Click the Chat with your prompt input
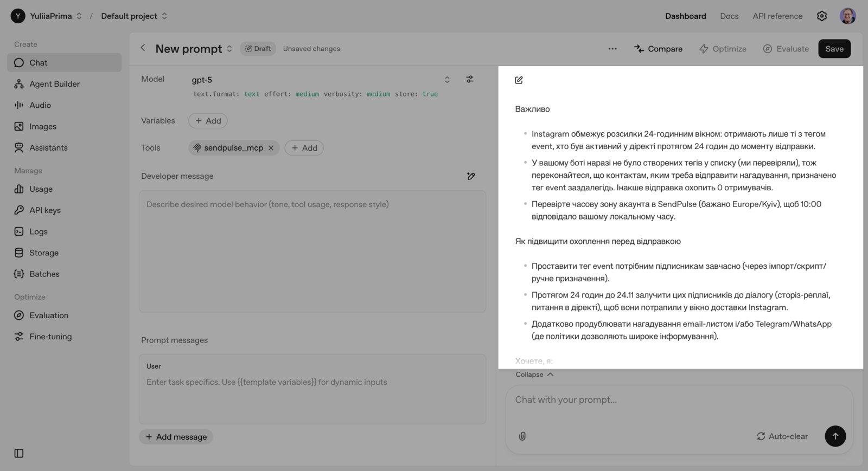This screenshot has width=868, height=471. pos(679,400)
